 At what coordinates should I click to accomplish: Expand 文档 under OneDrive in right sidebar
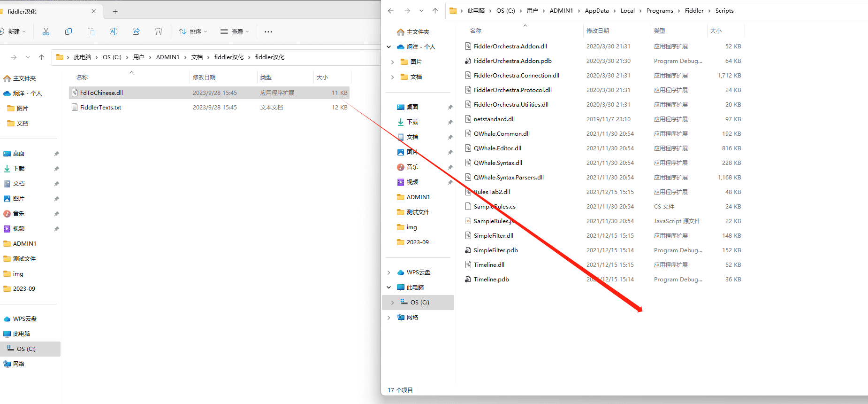tap(393, 77)
